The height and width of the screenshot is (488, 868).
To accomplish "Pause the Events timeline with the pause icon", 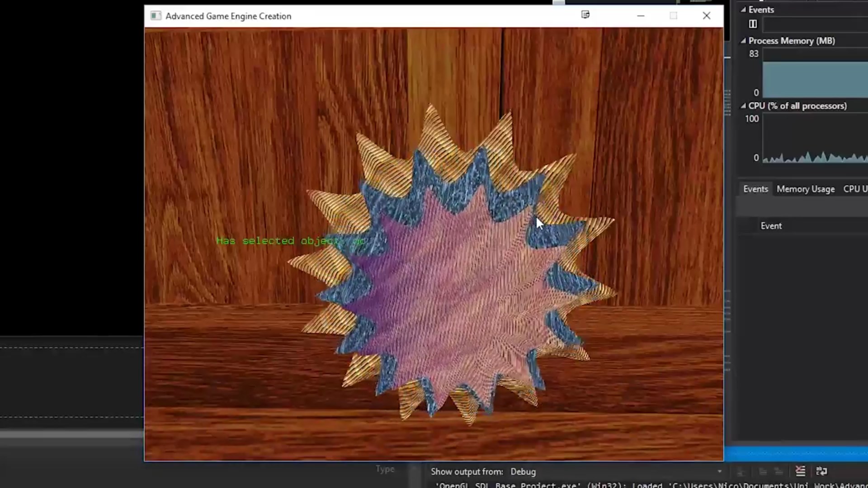I will 753,24.
